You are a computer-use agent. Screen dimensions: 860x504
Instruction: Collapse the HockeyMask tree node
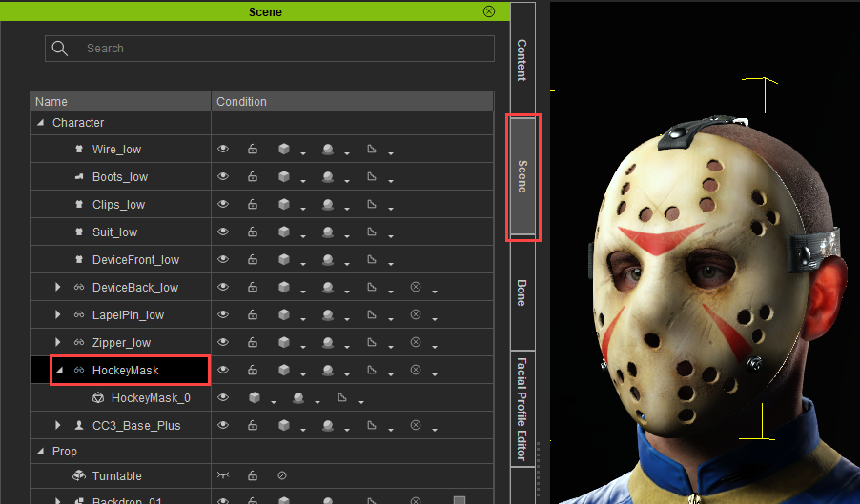[58, 371]
